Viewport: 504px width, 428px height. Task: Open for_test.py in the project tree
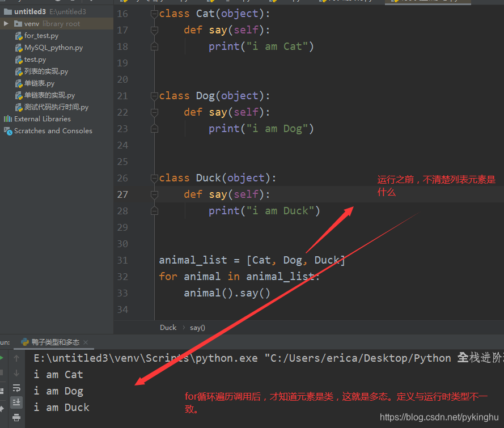41,36
